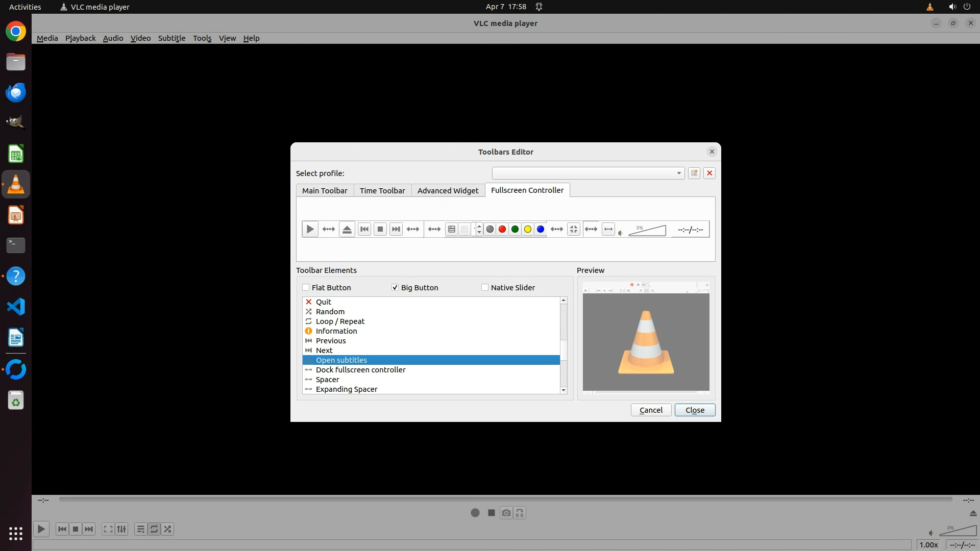
Task: Open the extended settings equalizer icon
Action: [x=121, y=529]
